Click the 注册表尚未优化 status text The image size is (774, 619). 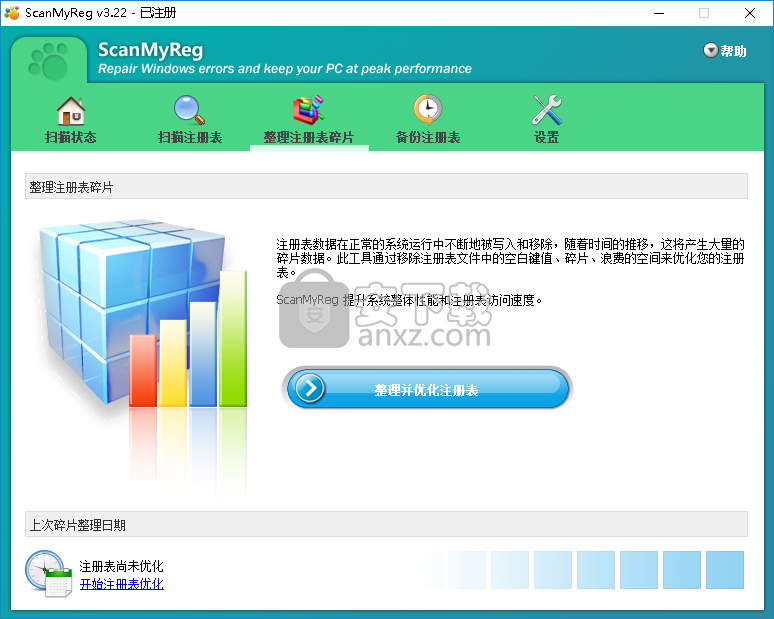click(121, 566)
